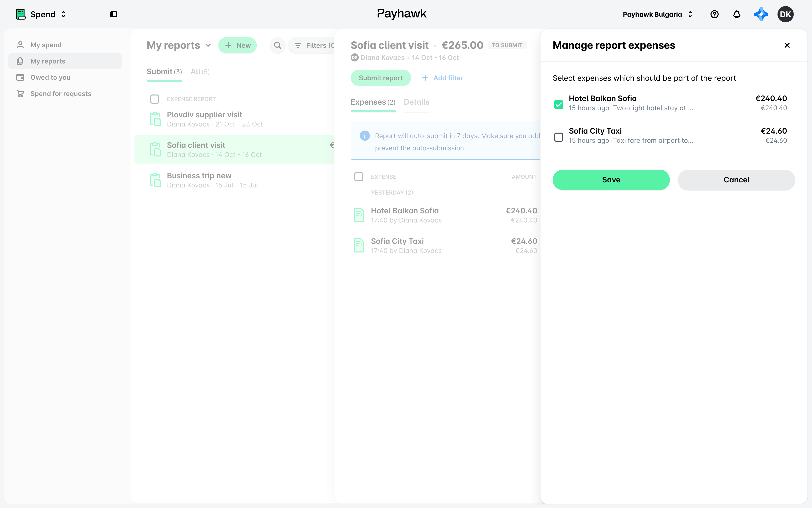This screenshot has width=812, height=508.
Task: Click Plovdiv supplier visit report icon
Action: click(x=155, y=119)
